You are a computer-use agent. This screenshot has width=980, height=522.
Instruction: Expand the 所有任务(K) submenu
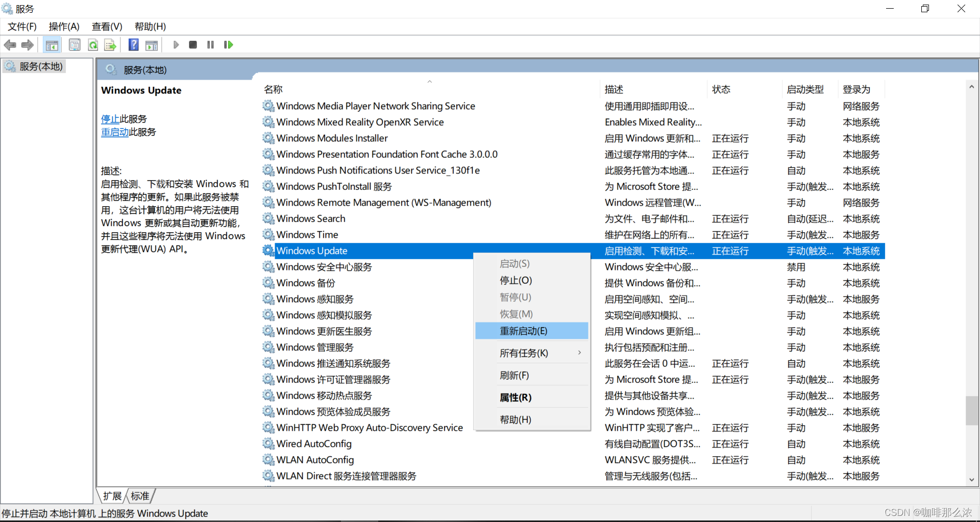tap(524, 353)
